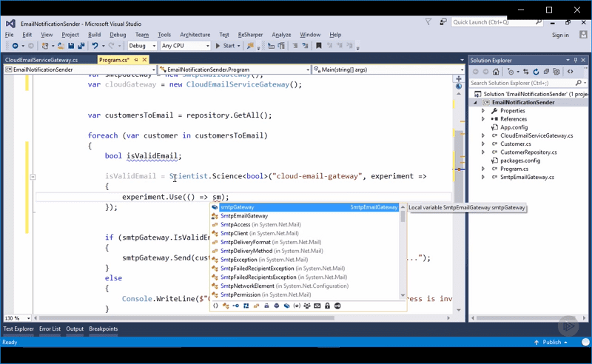Click the feedback icon beside Quick Launch
Image resolution: width=592 pixels, height=364 pixels.
point(443,22)
